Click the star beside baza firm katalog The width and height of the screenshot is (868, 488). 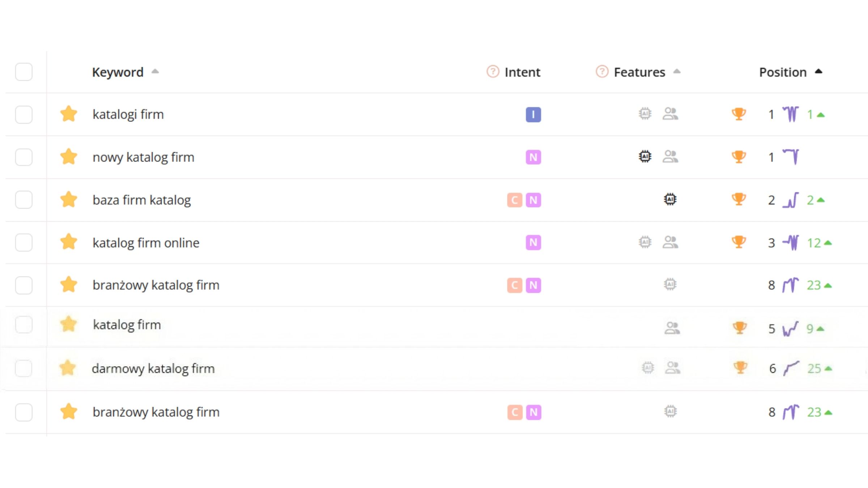(x=69, y=200)
